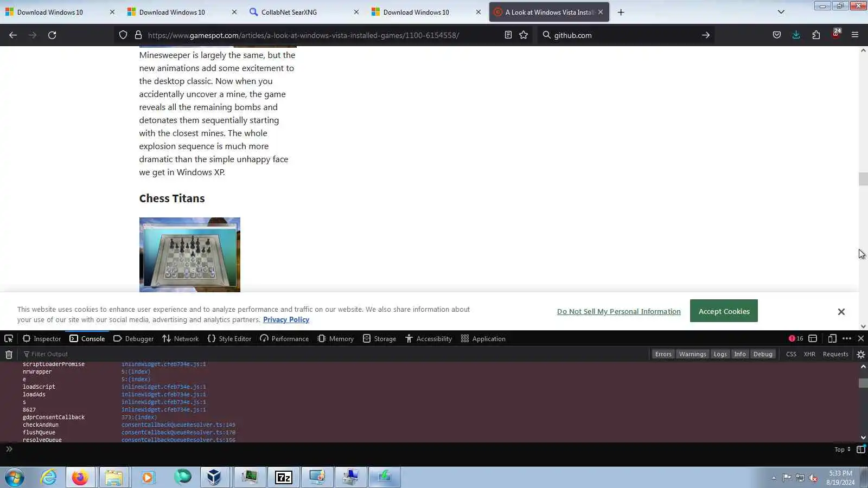
Task: Close the GameSpot Vista article tab
Action: click(601, 12)
